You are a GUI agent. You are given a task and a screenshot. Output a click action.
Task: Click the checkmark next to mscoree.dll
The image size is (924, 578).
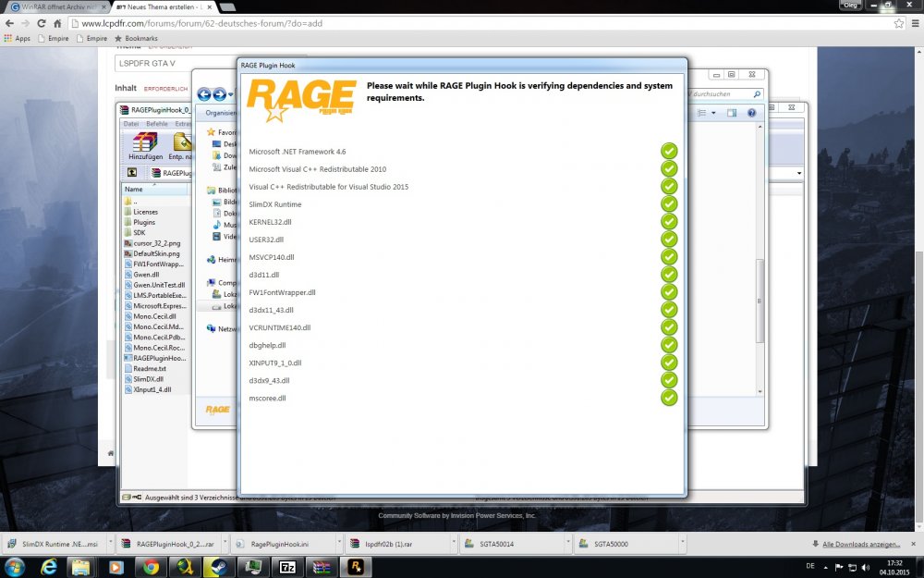(669, 398)
